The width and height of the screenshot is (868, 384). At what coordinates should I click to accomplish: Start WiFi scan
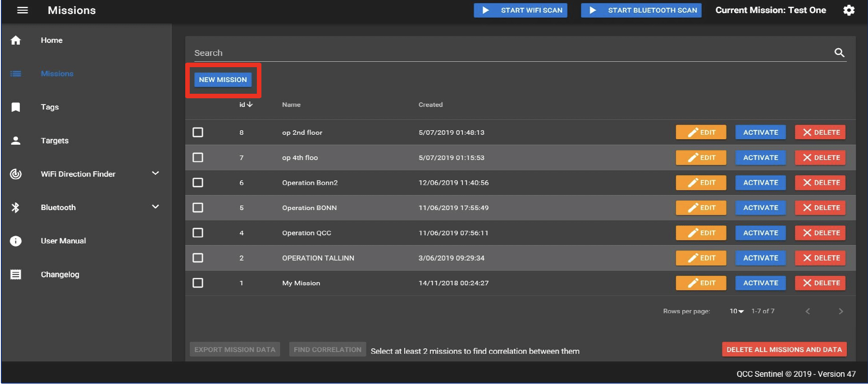click(521, 10)
